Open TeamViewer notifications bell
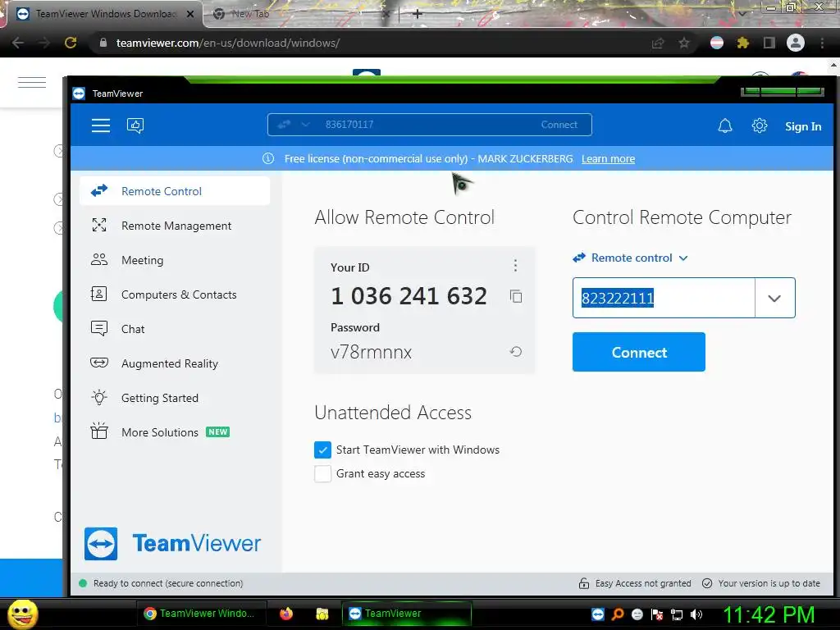The height and width of the screenshot is (630, 840). coord(725,126)
